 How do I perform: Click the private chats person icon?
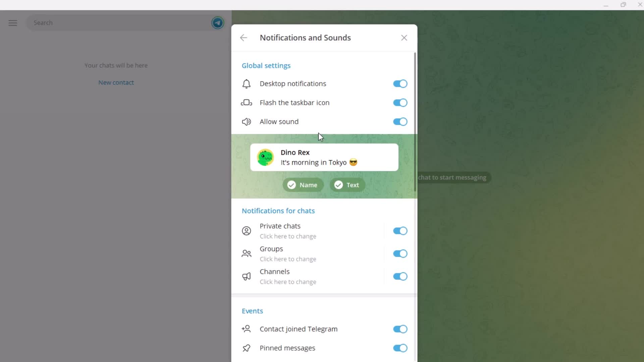coord(247,230)
